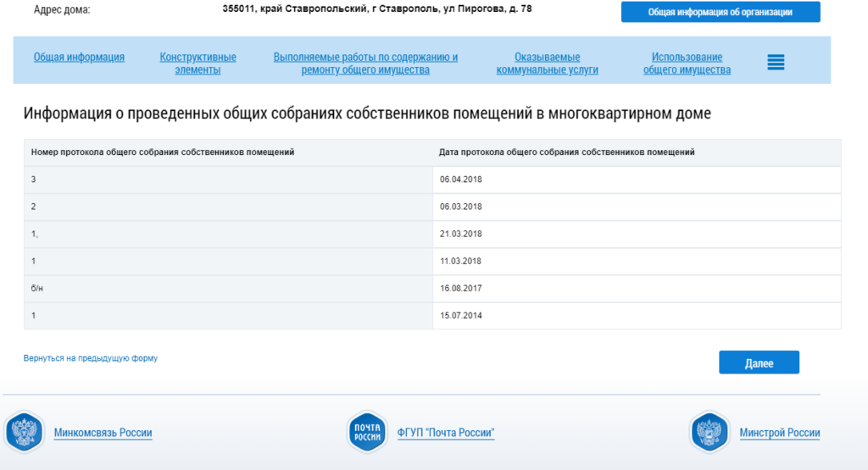Switch to the Общая информация tab
Screen dimensions: 868x470
pyautogui.click(x=79, y=57)
